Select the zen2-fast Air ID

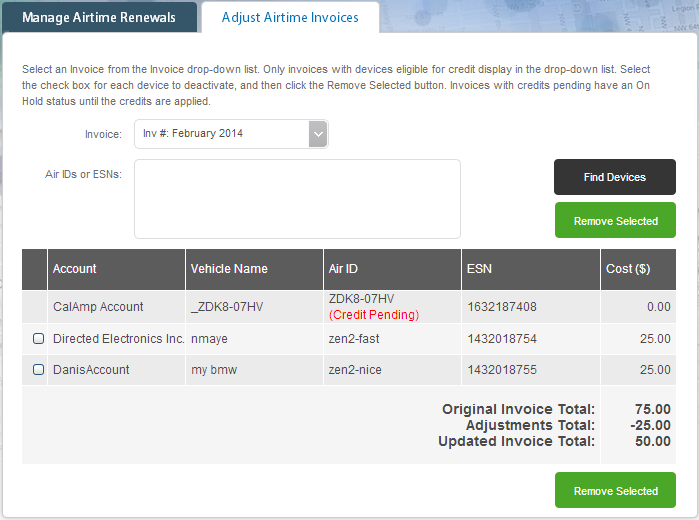click(354, 339)
